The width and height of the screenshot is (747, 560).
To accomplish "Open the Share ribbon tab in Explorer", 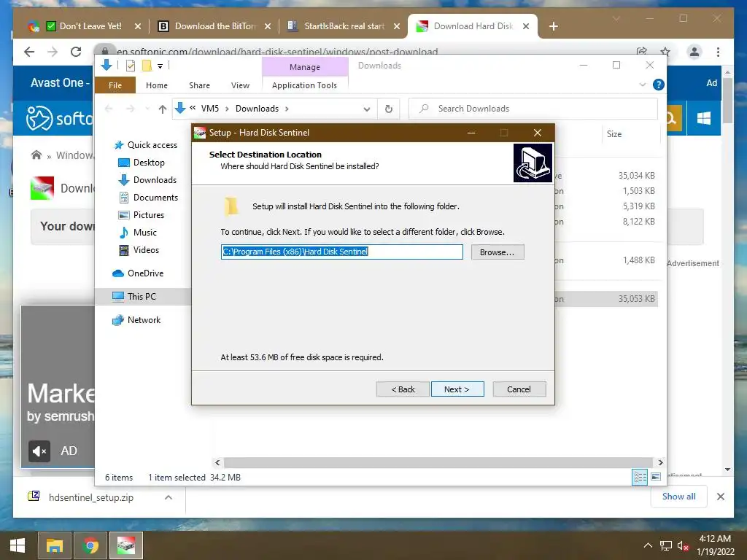I will pyautogui.click(x=199, y=85).
